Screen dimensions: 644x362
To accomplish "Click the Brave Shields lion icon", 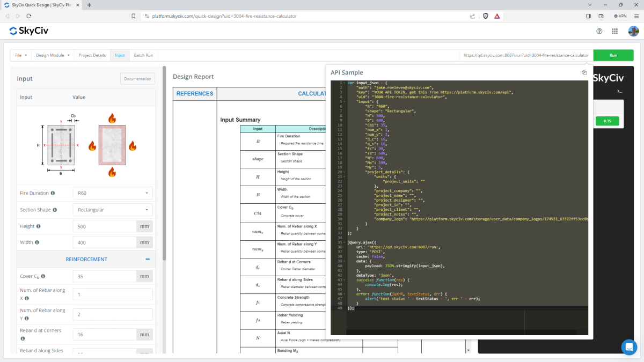I will click(485, 16).
